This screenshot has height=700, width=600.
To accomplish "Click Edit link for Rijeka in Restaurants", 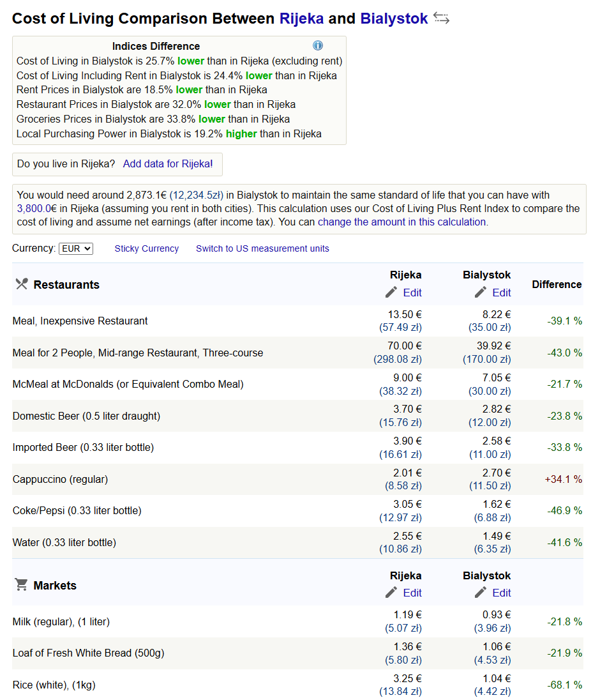I will [x=412, y=293].
